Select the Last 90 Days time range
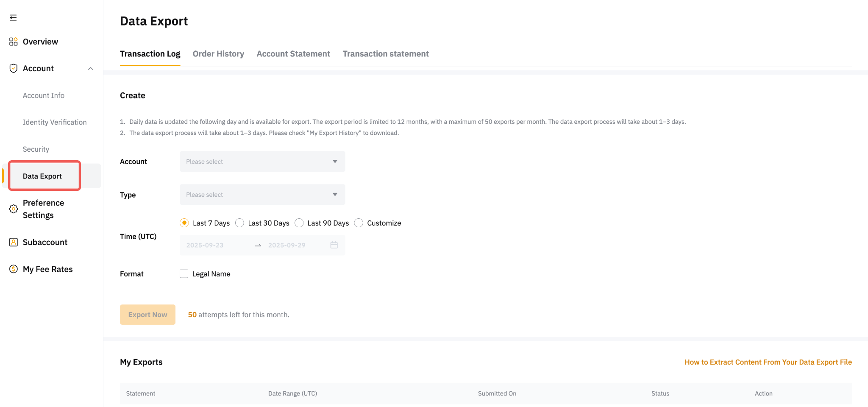Viewport: 868px width, 407px height. [x=299, y=223]
